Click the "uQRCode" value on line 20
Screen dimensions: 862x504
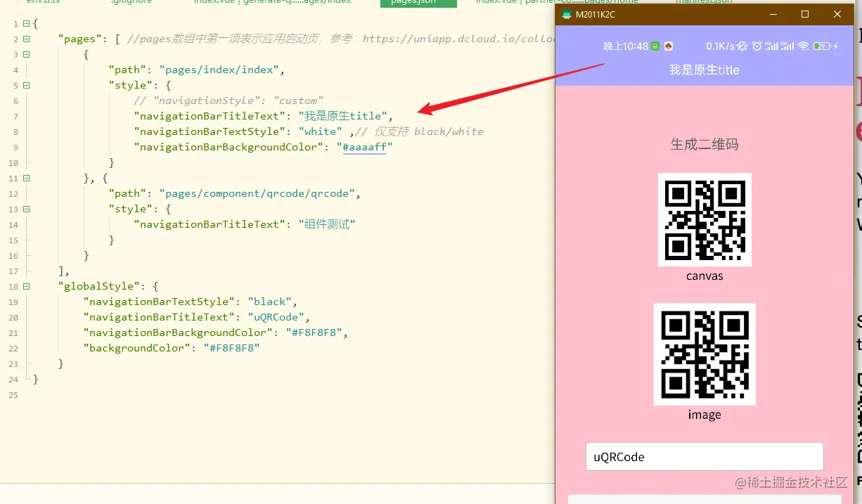[x=275, y=317]
